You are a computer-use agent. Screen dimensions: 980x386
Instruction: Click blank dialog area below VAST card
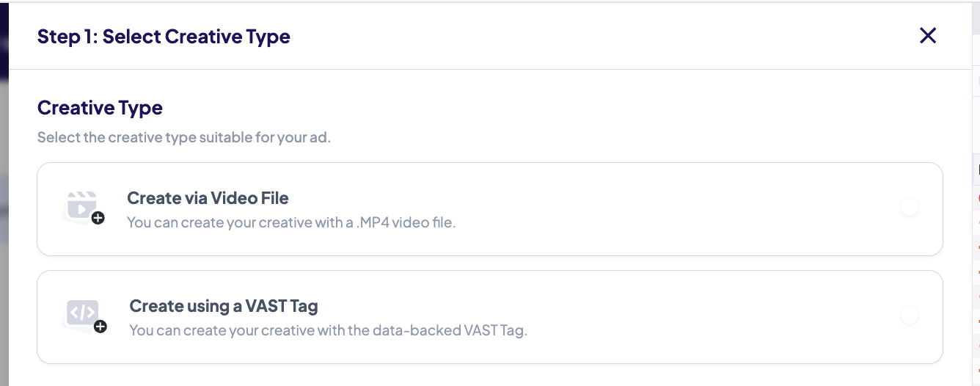[484, 375]
